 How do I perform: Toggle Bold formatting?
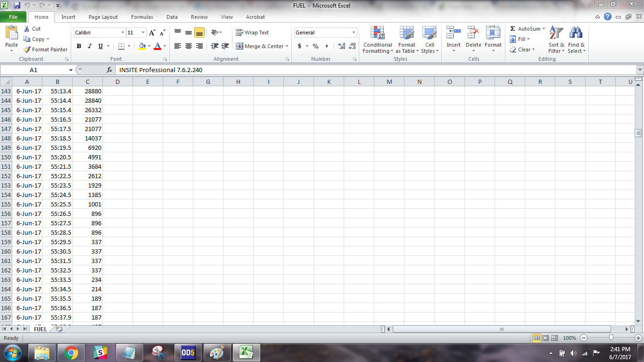[x=79, y=46]
